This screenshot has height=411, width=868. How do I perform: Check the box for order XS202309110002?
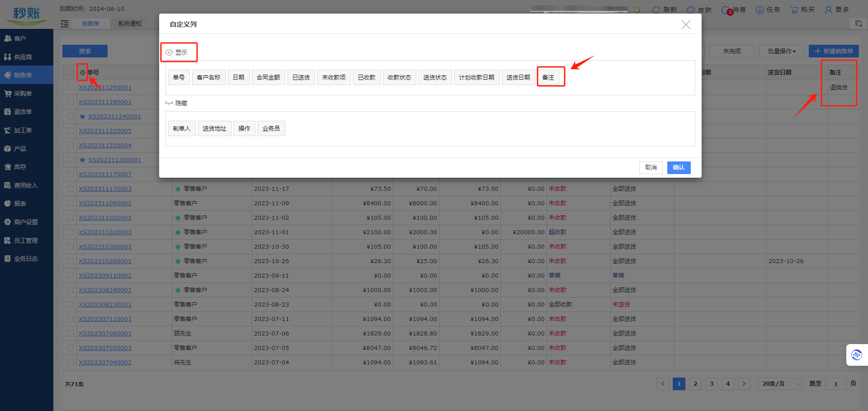(x=71, y=275)
